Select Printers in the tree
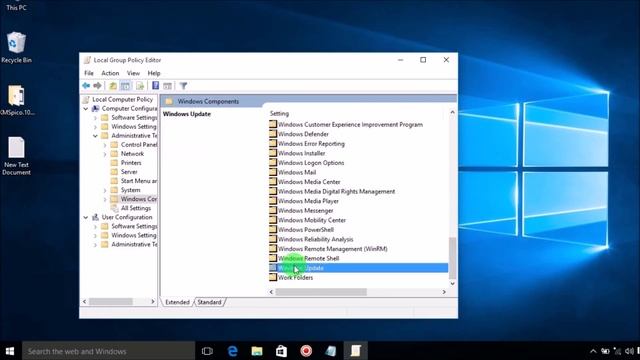 [131, 163]
